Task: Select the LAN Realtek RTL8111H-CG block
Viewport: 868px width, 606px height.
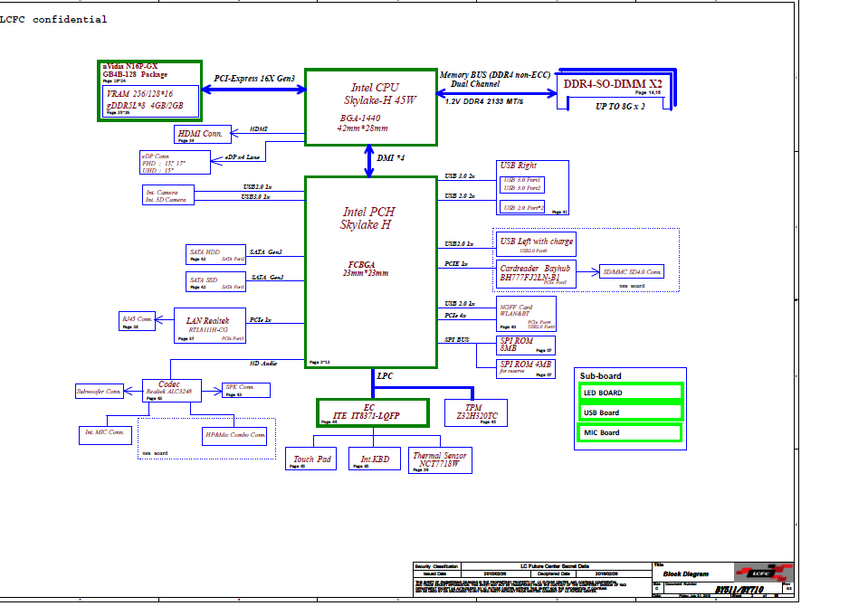Action: pyautogui.click(x=210, y=326)
